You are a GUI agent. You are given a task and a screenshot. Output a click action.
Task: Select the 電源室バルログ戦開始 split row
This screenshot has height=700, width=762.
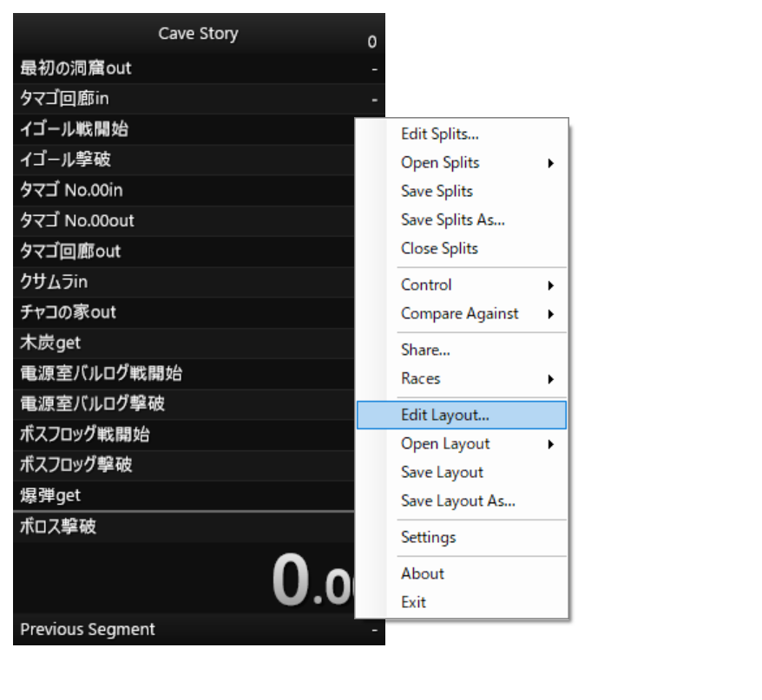[184, 374]
